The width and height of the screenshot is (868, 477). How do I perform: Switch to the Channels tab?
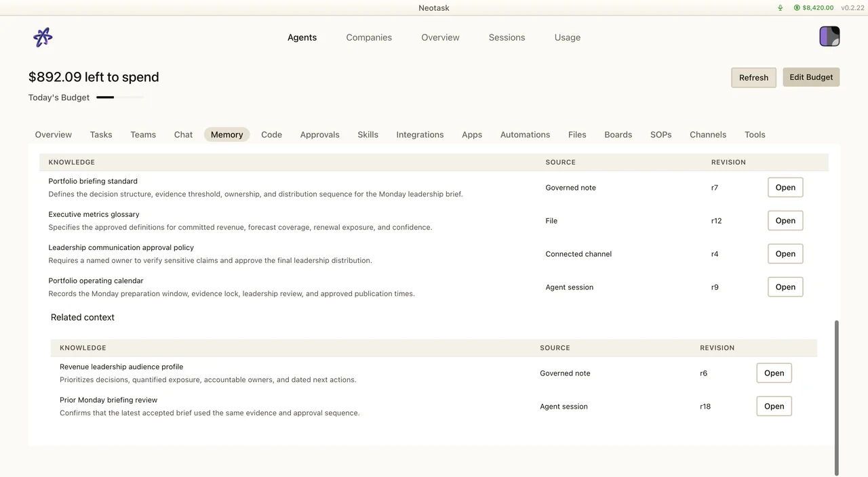[x=708, y=134]
